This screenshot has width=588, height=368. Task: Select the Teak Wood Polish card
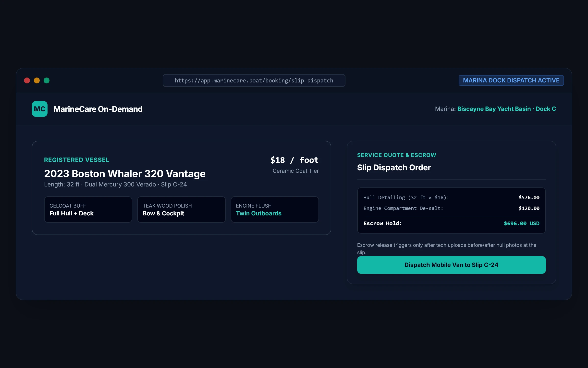pos(181,210)
